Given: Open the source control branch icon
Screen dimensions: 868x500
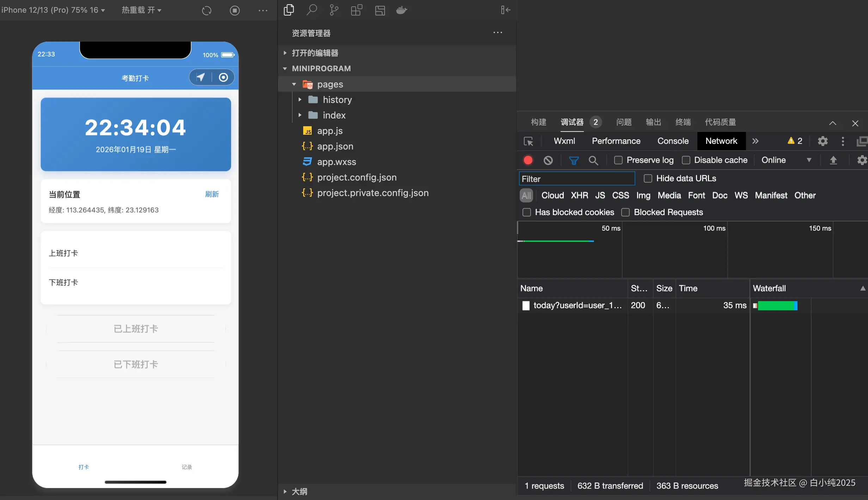Looking at the screenshot, I should click(334, 10).
